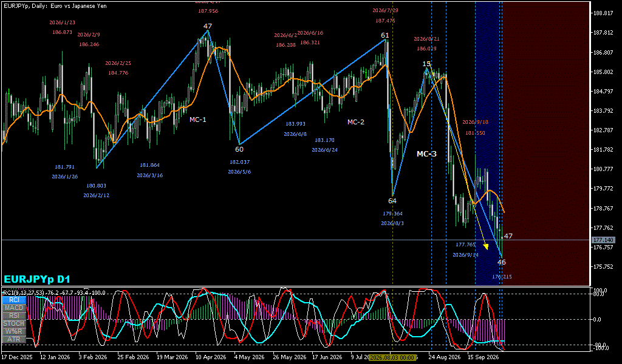Click the 61 swing count label
Image resolution: width=622 pixels, height=364 pixels.
point(384,36)
